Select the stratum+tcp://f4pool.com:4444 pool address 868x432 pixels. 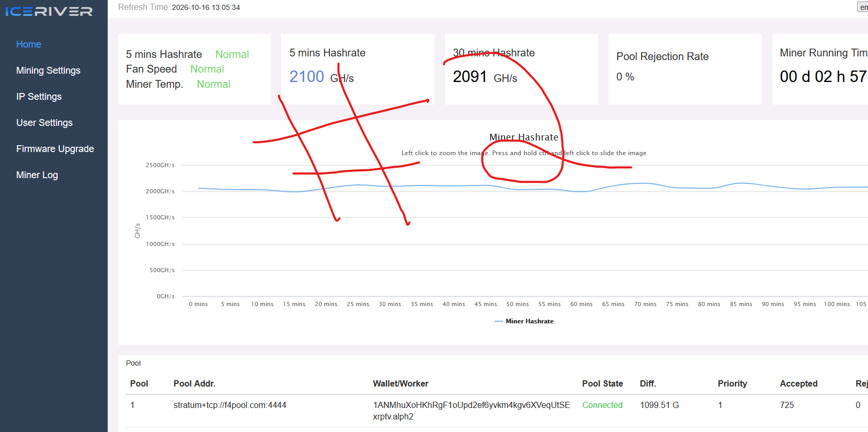pos(230,405)
